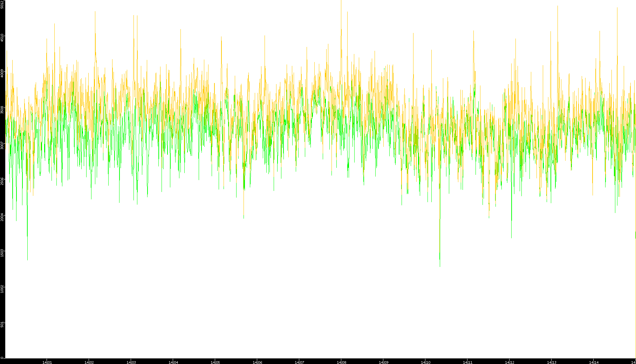This screenshot has height=364, width=636.
Task: Click the 1503 value on the vertical axis
Action: [x=2, y=253]
